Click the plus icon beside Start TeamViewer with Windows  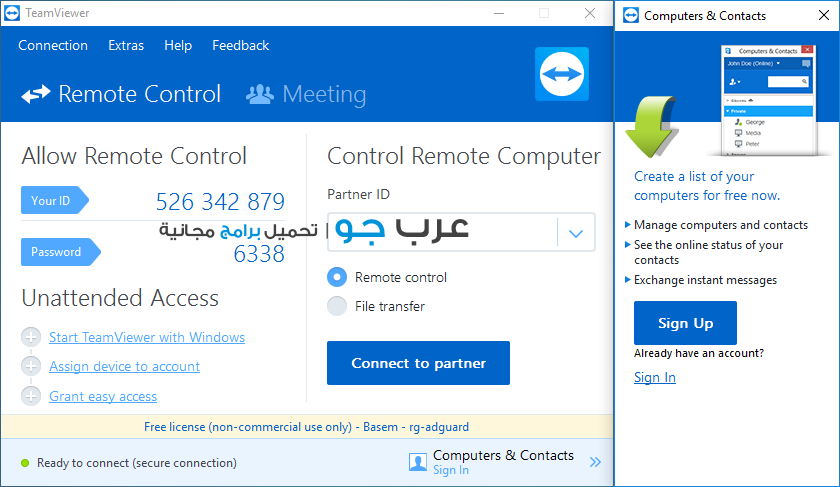click(31, 338)
